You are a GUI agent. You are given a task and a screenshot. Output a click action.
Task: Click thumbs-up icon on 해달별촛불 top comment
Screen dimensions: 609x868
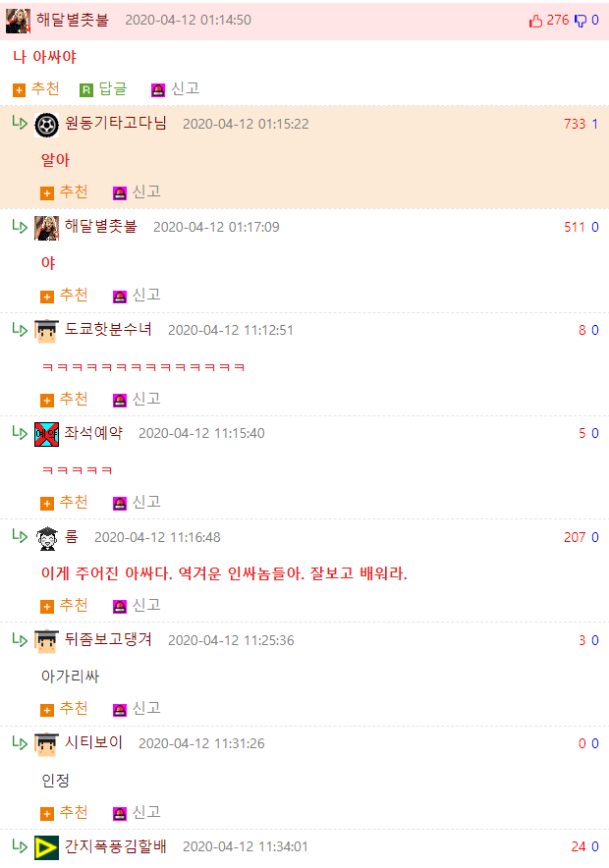point(535,21)
